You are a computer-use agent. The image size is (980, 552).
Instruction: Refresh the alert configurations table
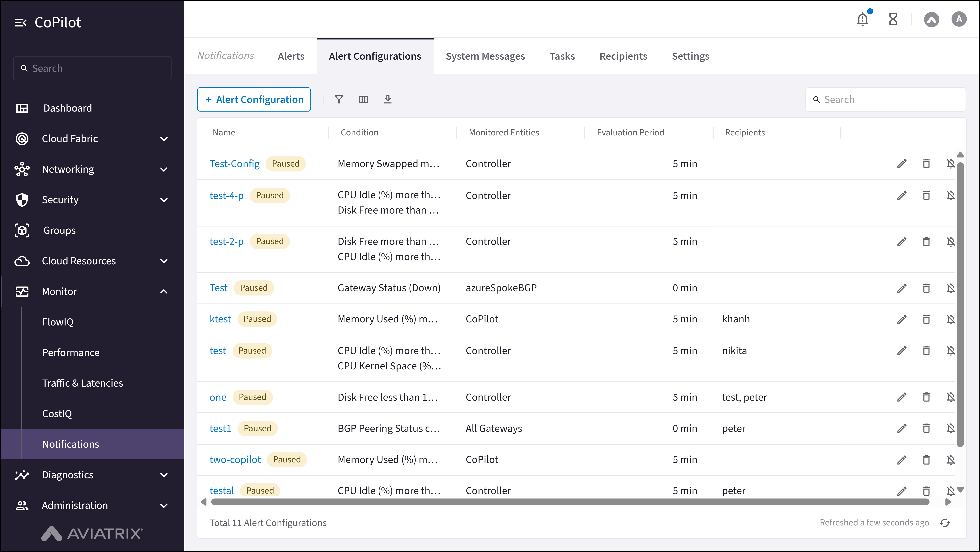coord(945,523)
